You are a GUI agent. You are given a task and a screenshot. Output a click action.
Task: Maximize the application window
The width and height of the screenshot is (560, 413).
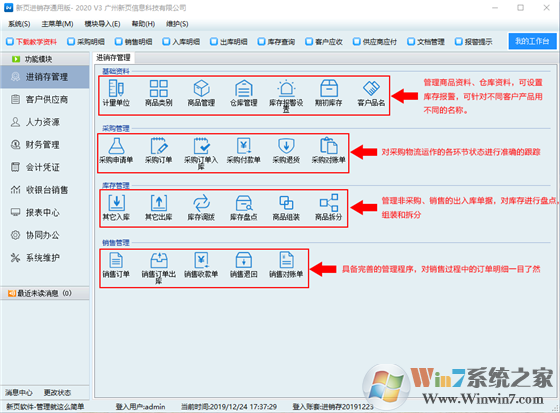[x=521, y=8]
